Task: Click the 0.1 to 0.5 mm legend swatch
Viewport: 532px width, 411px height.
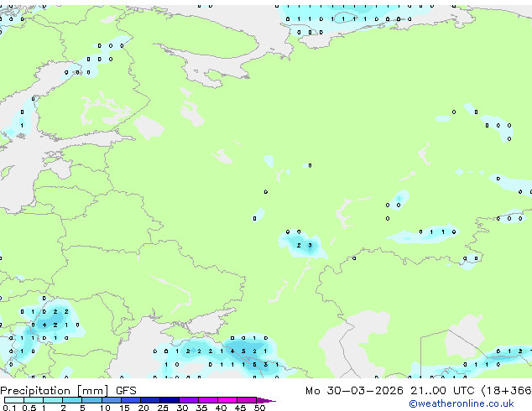Action: (14, 400)
